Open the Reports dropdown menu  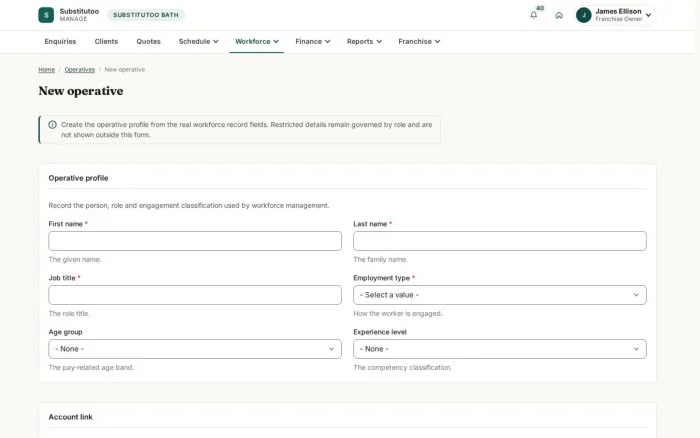coord(364,42)
